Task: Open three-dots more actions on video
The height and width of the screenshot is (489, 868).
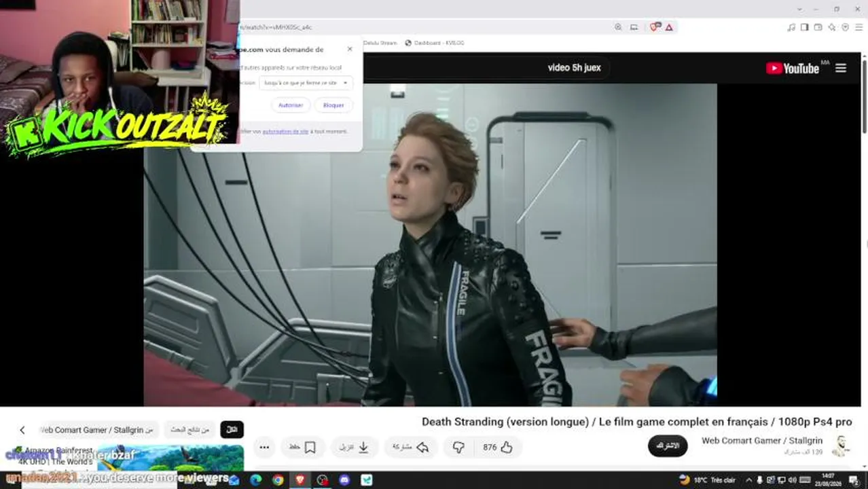Action: point(264,447)
